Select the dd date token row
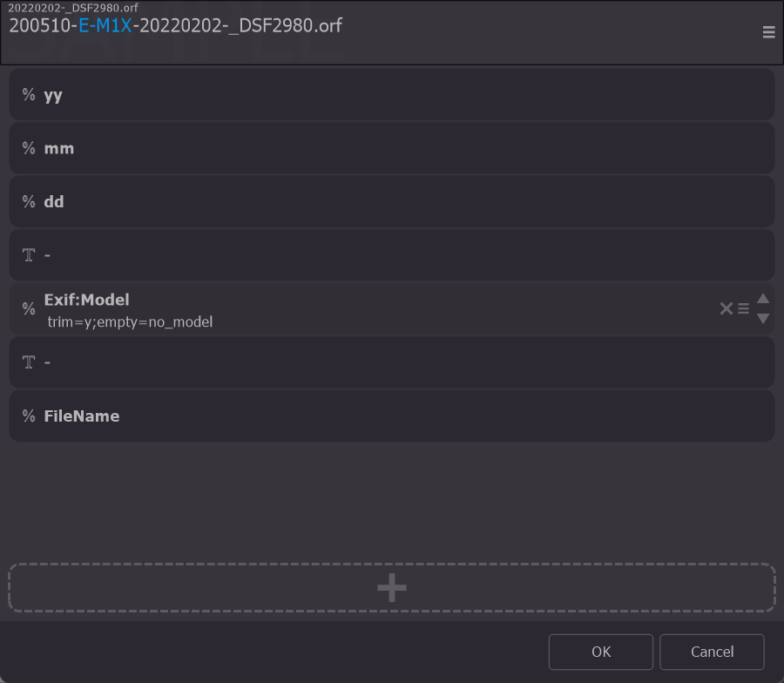Viewport: 784px width, 683px height. [392, 201]
